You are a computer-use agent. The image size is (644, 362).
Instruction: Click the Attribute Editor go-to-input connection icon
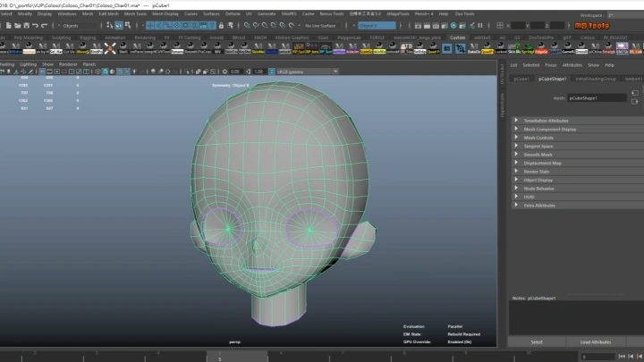(x=635, y=93)
